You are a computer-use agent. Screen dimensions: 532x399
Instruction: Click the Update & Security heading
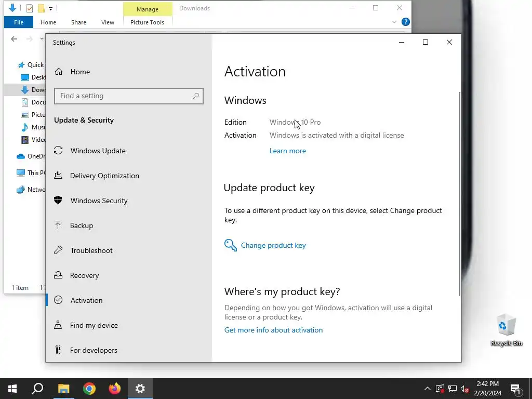click(84, 120)
